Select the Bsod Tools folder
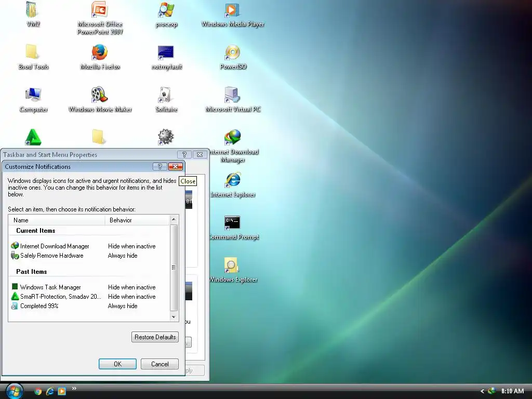532x399 pixels. pyautogui.click(x=33, y=56)
